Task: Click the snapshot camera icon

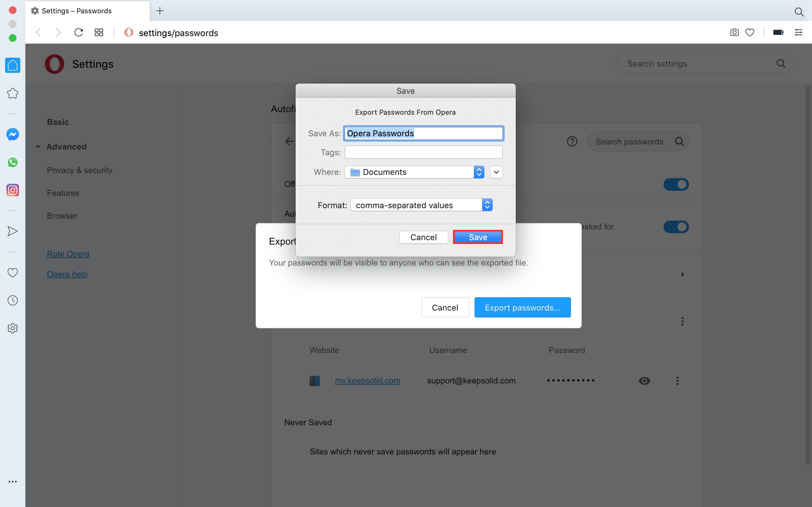Action: (734, 33)
